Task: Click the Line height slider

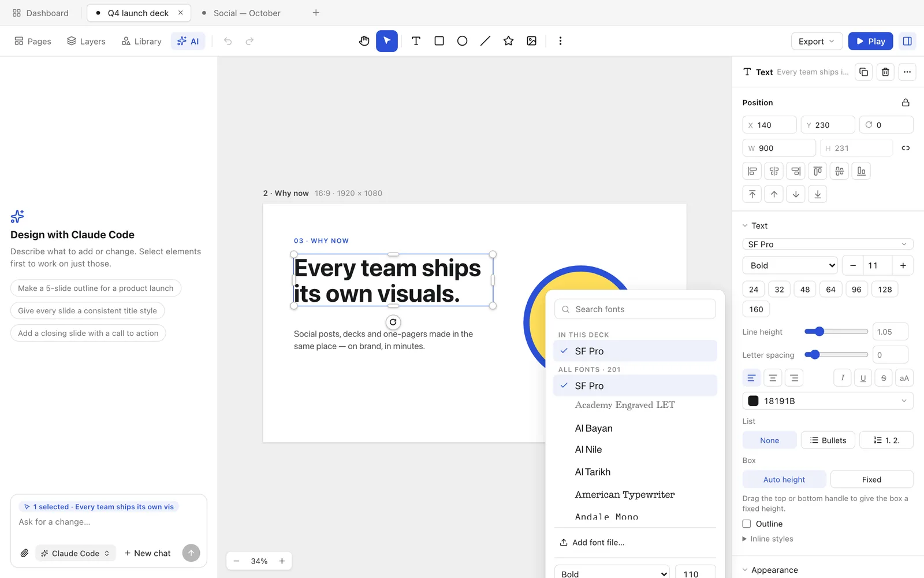Action: tap(836, 331)
